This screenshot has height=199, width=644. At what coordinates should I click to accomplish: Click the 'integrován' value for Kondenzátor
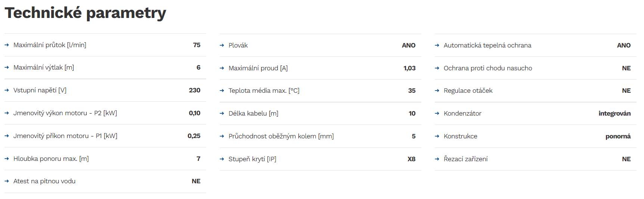(614, 113)
